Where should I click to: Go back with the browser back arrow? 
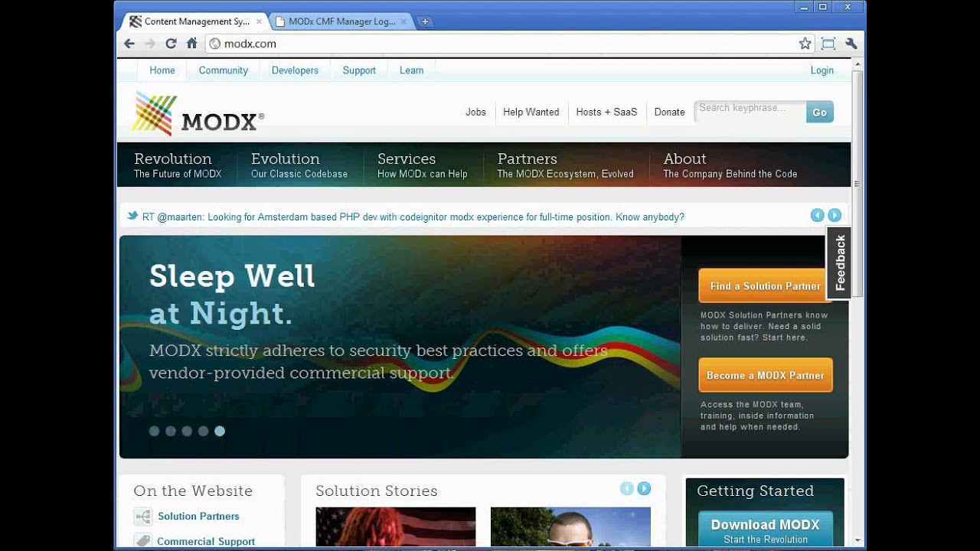click(129, 44)
